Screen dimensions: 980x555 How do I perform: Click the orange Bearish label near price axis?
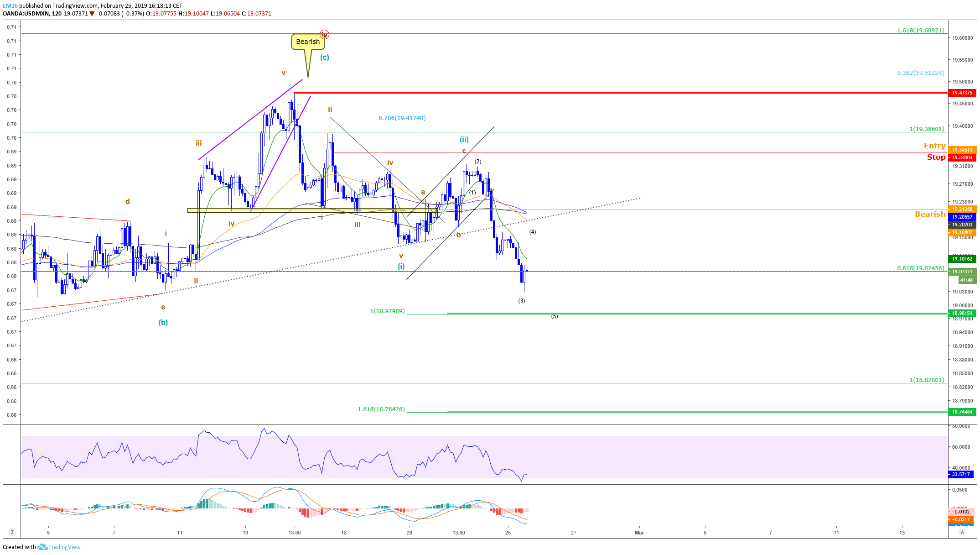930,214
